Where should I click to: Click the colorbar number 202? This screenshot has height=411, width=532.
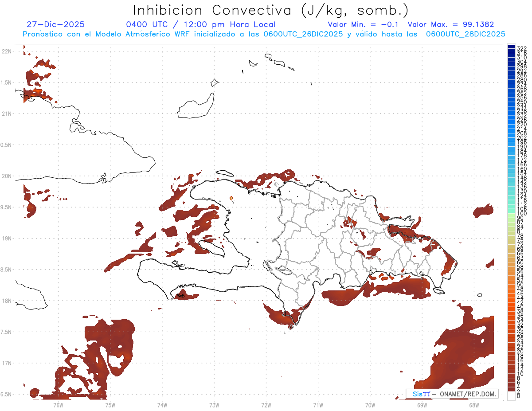[522, 138]
